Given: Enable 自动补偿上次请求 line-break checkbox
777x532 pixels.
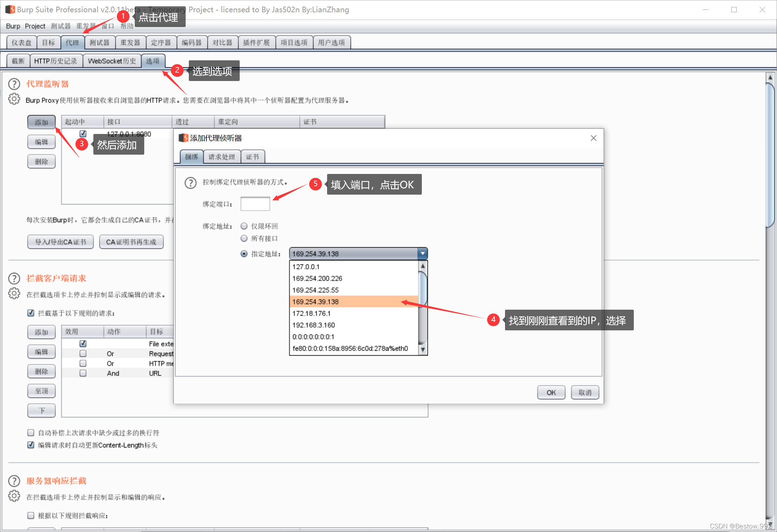Looking at the screenshot, I should [31, 432].
